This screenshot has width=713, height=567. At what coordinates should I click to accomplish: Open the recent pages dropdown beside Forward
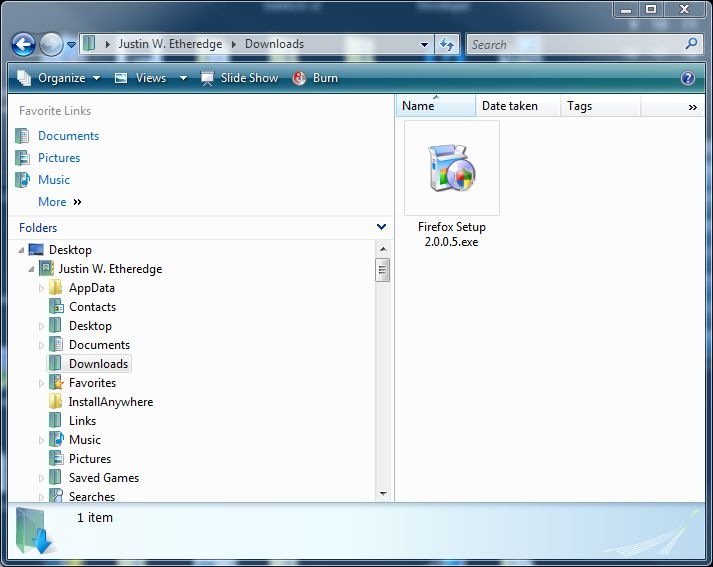pos(71,45)
